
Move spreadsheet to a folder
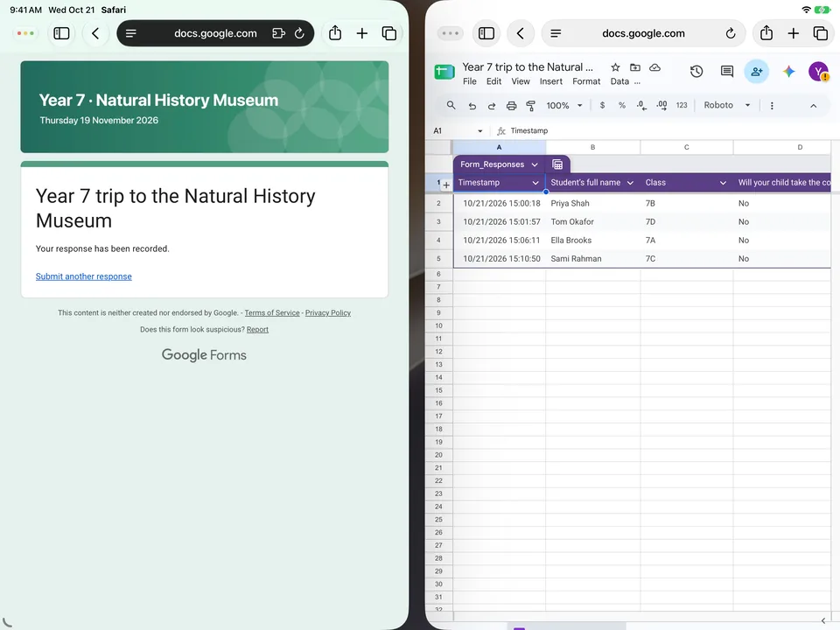coord(635,67)
